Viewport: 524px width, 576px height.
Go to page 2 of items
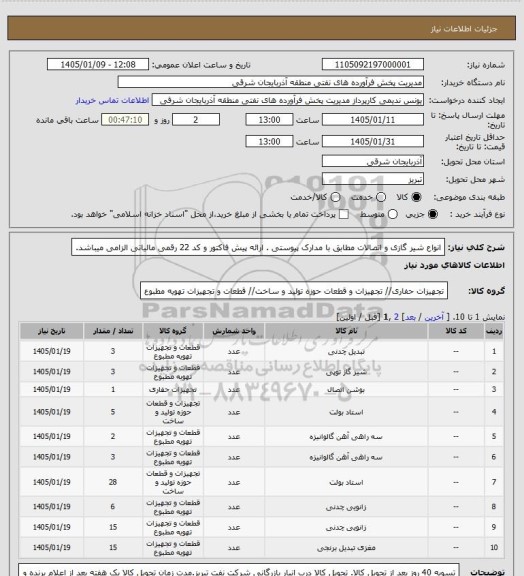(x=396, y=317)
